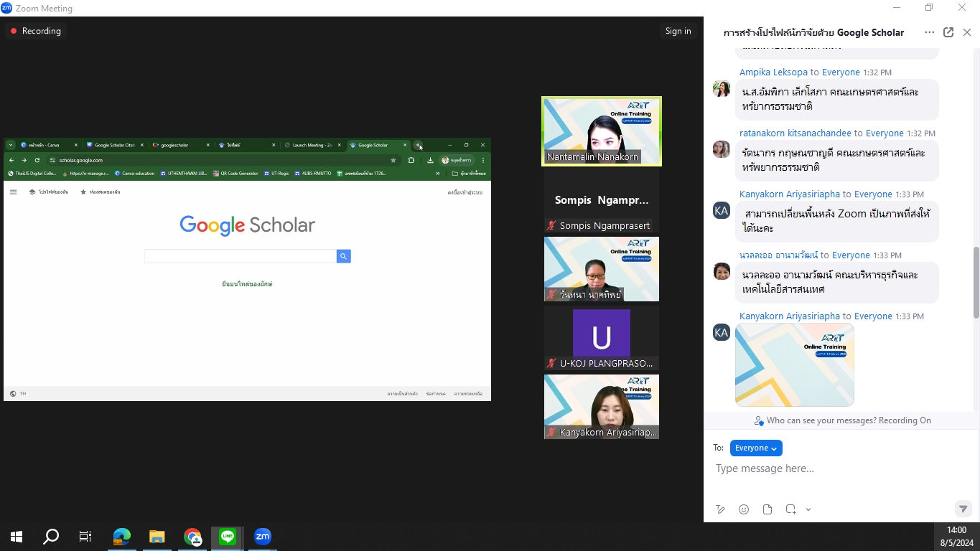Select Nantamalin Nanakorn's video tile
This screenshot has width=980, height=551.
(602, 131)
